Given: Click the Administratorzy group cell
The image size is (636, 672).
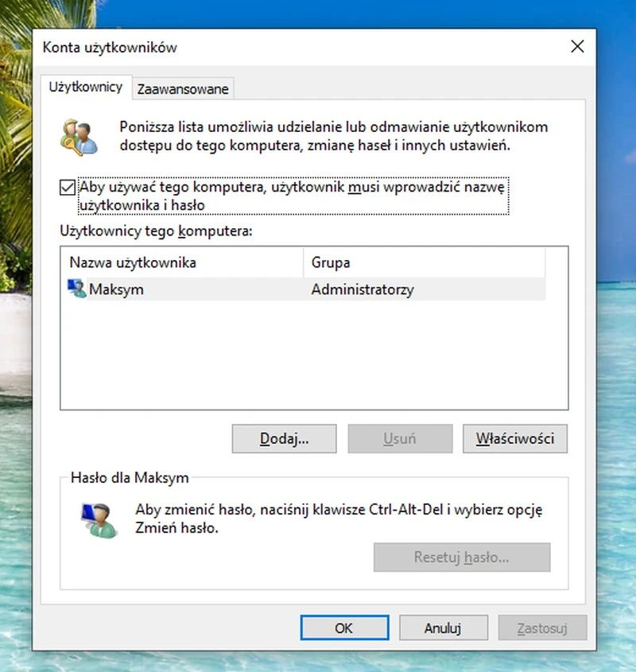Looking at the screenshot, I should pyautogui.click(x=363, y=289).
